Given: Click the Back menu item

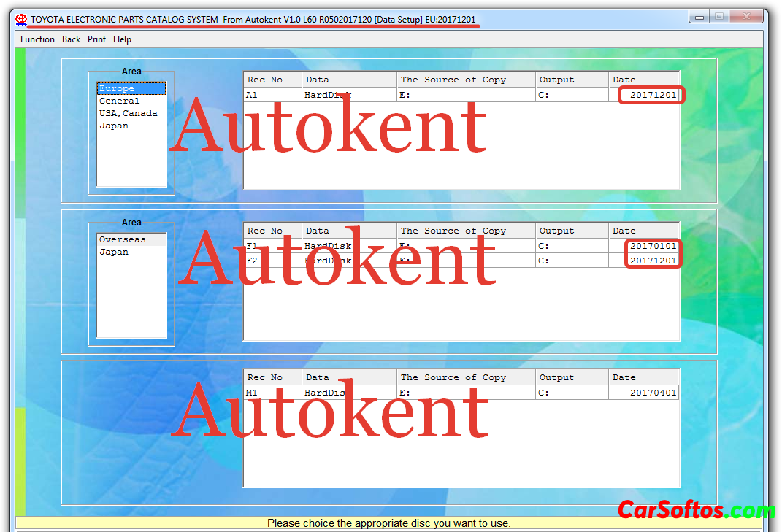Looking at the screenshot, I should coord(72,39).
